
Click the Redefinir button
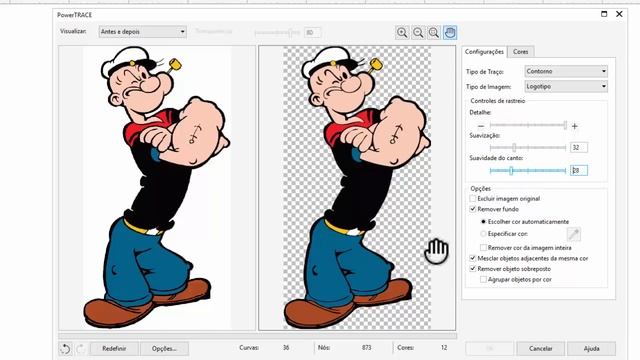(x=114, y=349)
